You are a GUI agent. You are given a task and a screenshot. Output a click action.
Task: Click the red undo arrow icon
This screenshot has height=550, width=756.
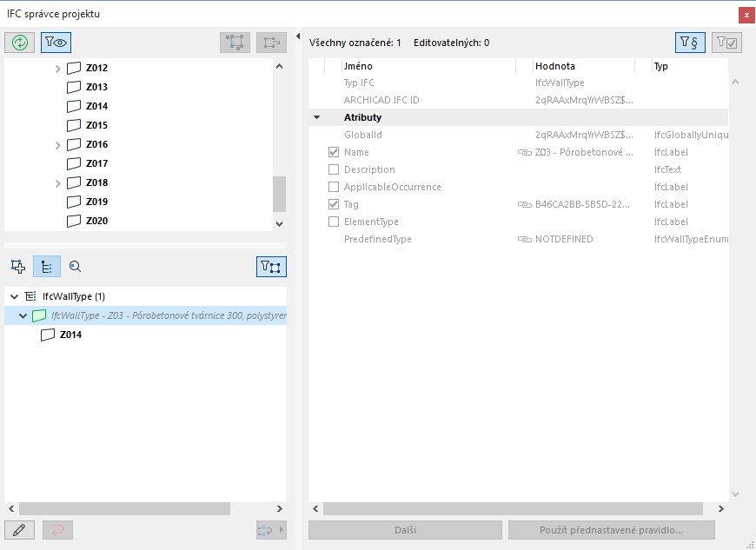tap(57, 530)
